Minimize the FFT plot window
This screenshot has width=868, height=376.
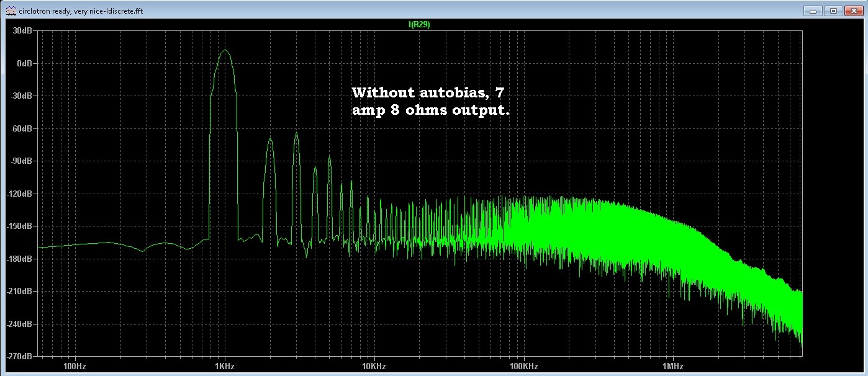pyautogui.click(x=812, y=11)
